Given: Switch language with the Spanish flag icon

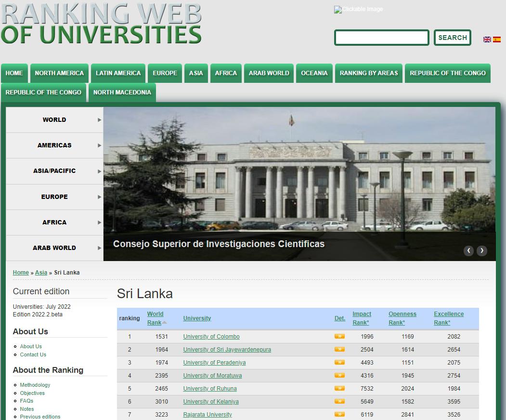Looking at the screenshot, I should point(497,39).
